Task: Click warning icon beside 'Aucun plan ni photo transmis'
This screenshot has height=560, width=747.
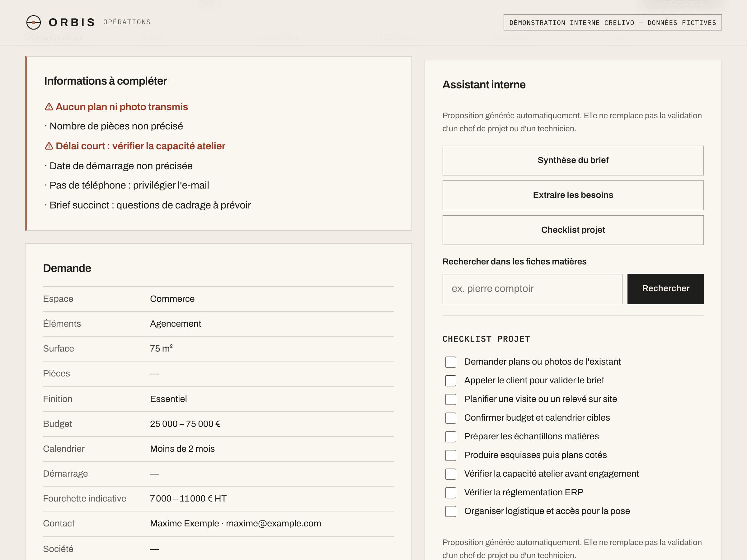Action: (49, 107)
